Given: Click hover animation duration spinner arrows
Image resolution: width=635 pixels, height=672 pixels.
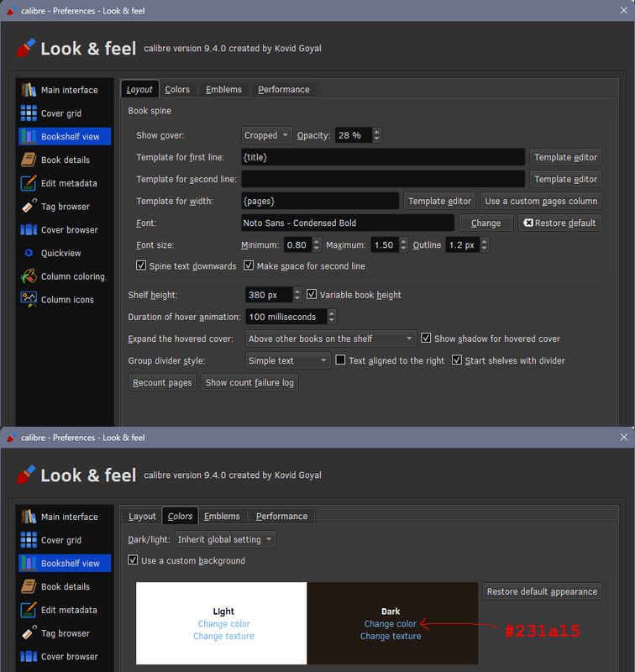Looking at the screenshot, I should coord(331,317).
